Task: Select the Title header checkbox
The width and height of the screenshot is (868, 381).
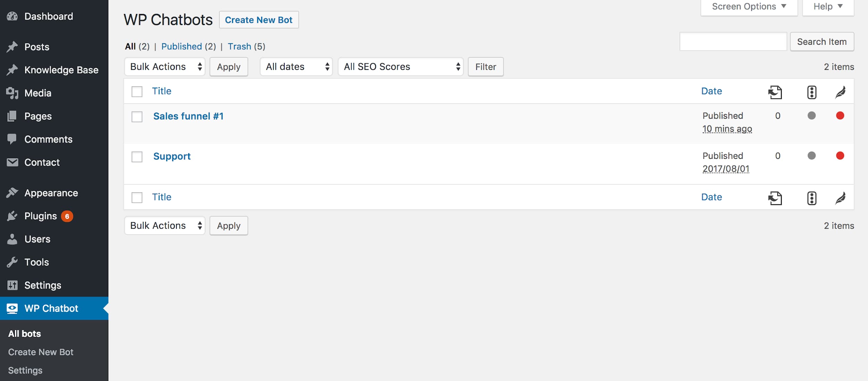Action: 137,91
